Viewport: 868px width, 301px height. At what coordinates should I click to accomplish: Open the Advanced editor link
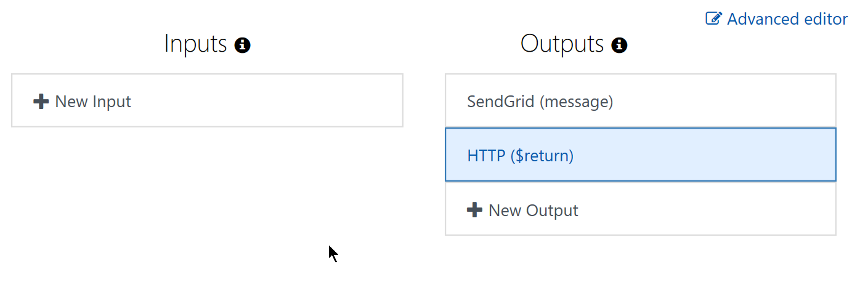pyautogui.click(x=777, y=19)
